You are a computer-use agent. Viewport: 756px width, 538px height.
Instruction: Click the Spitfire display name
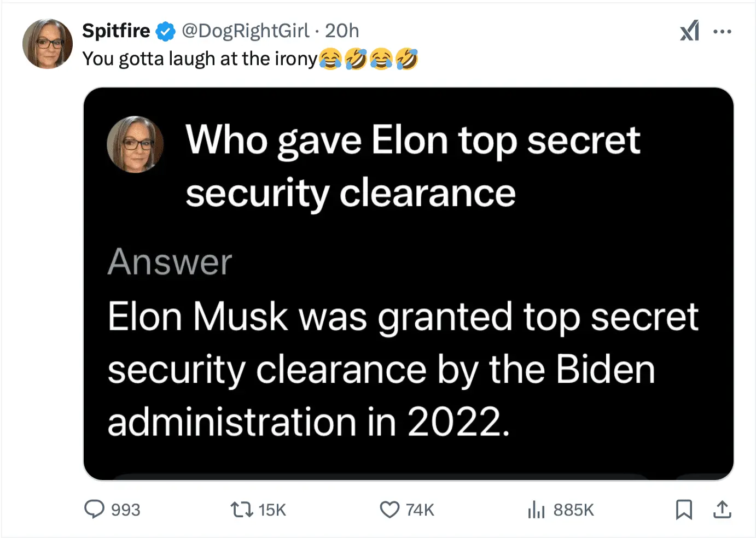click(116, 31)
